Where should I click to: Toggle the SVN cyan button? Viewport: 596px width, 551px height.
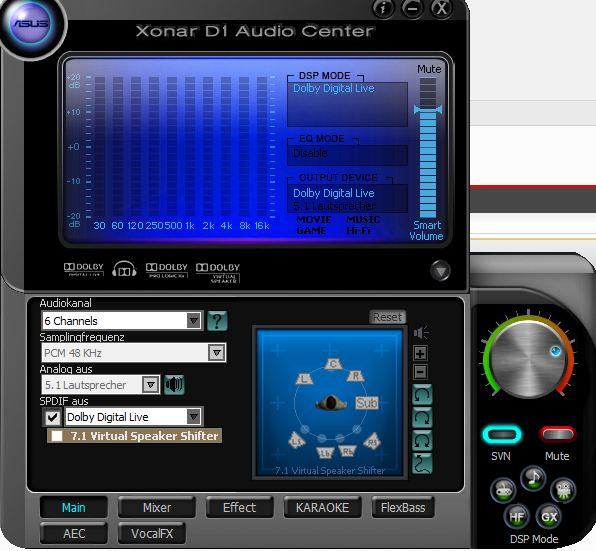(502, 434)
